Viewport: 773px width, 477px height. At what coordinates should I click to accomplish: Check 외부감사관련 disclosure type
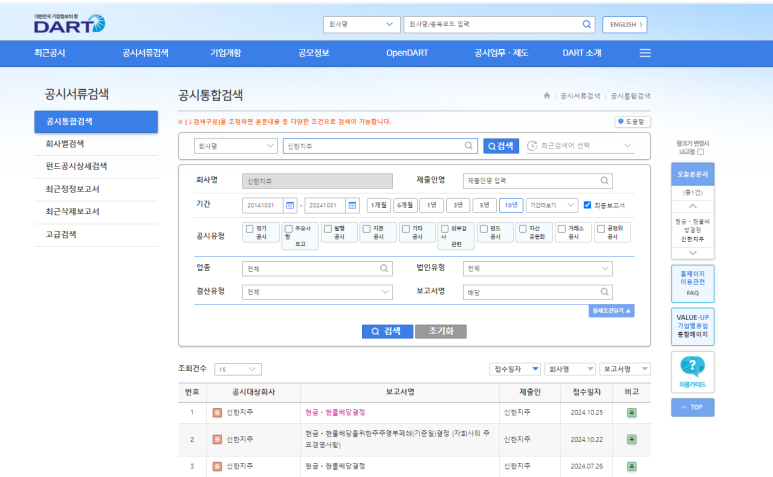point(445,229)
